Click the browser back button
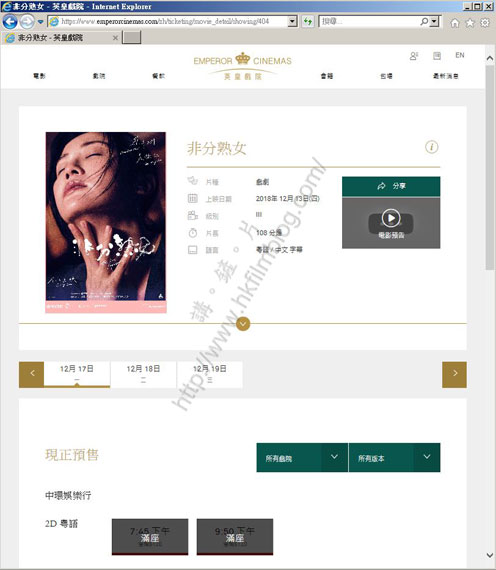Image resolution: width=496 pixels, height=570 pixels. (x=10, y=21)
